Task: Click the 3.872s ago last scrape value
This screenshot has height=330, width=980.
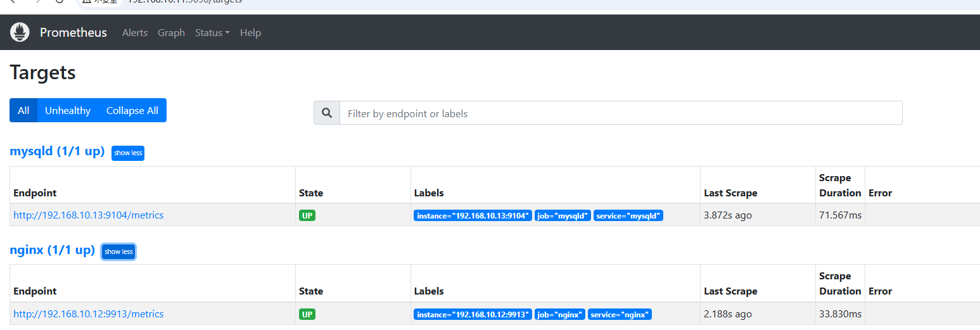Action: (x=728, y=215)
